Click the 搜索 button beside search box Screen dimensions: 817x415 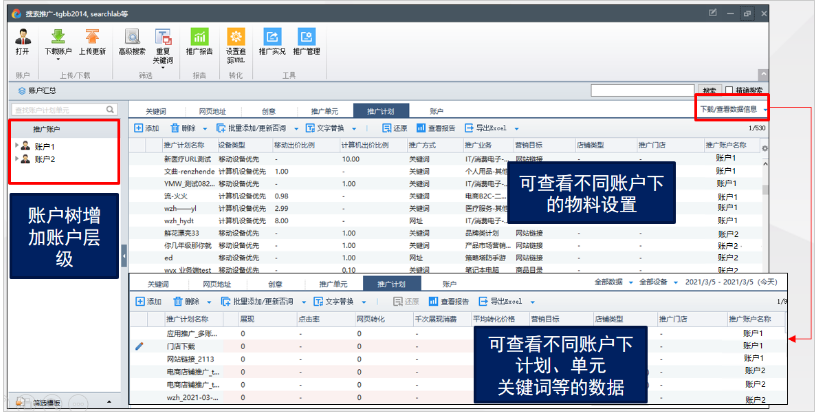click(x=708, y=90)
